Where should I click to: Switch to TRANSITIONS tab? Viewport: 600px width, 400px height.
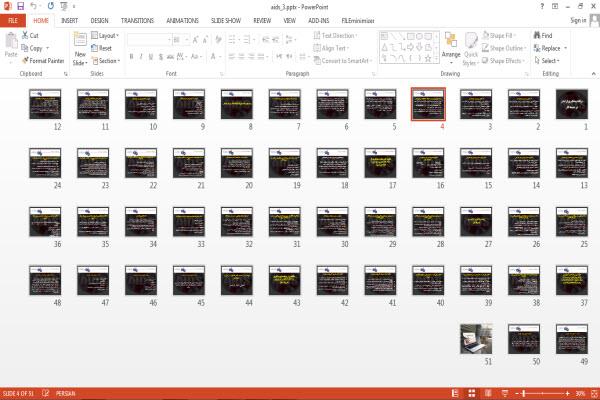(137, 21)
